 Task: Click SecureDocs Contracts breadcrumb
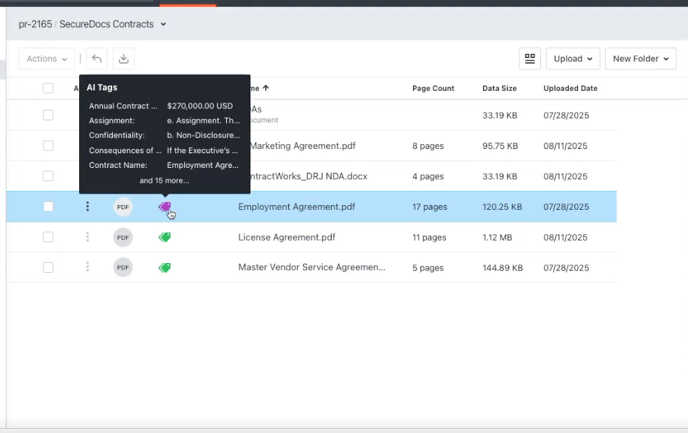click(x=107, y=24)
